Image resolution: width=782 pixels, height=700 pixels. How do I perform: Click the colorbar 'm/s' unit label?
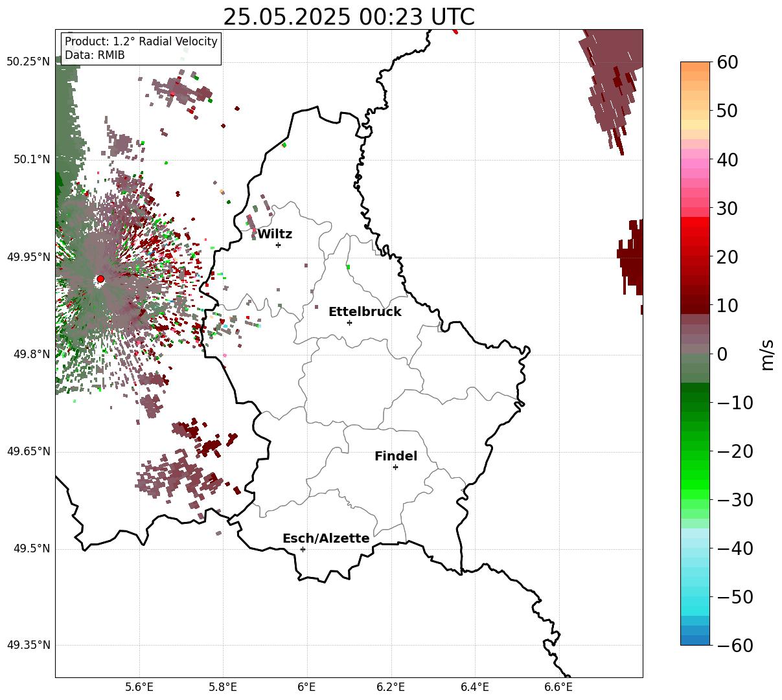[x=768, y=354]
